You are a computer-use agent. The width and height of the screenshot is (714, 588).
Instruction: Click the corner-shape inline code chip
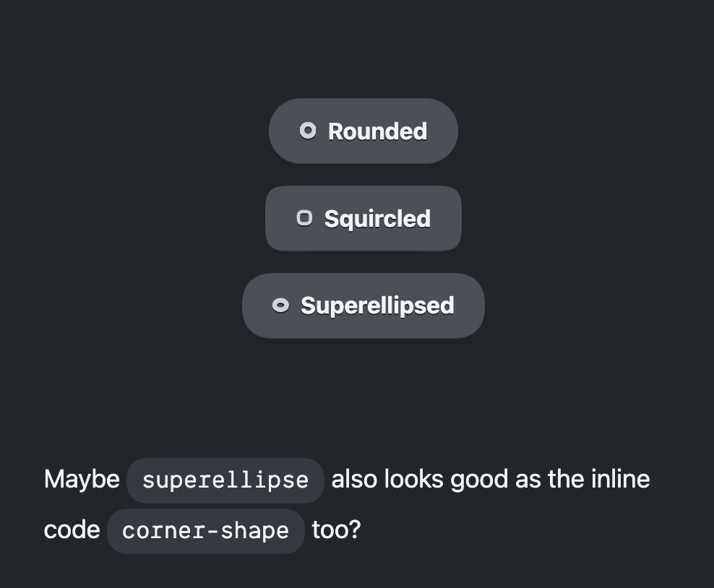click(206, 531)
